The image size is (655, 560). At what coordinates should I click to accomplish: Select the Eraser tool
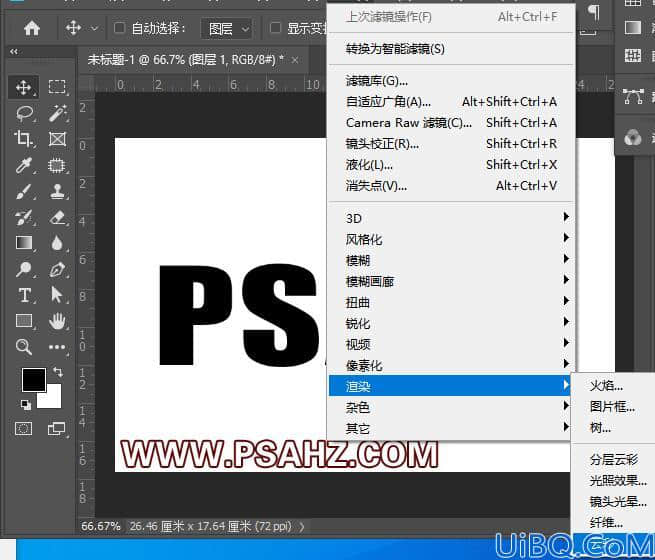(57, 217)
